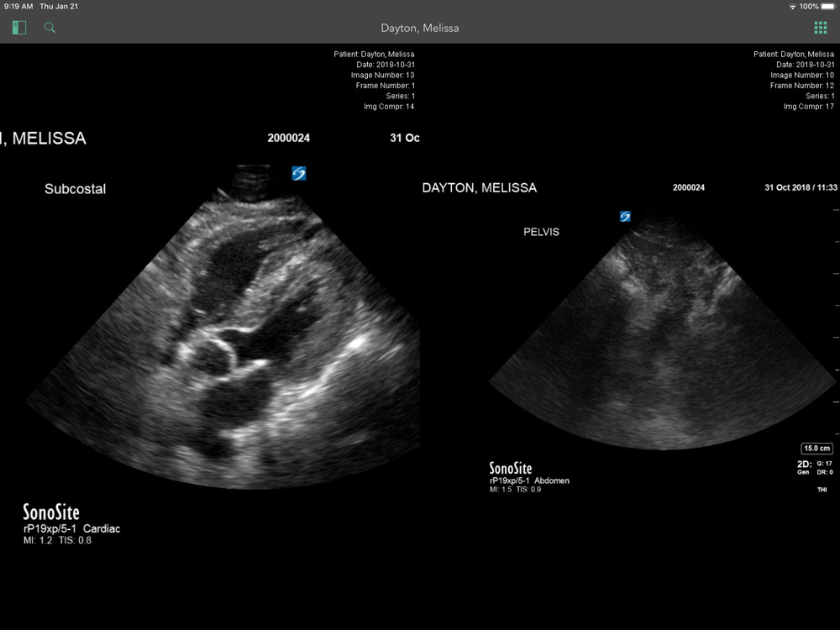Click the '31 Oct 2018 / 11:33' timestamp

coord(801,187)
